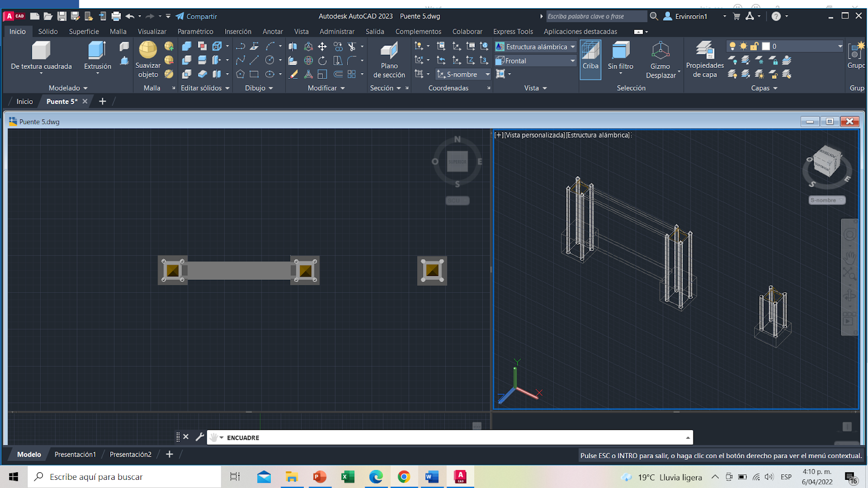Open the Sólido ribbon tab
Screen dimensions: 868x488
(x=48, y=31)
